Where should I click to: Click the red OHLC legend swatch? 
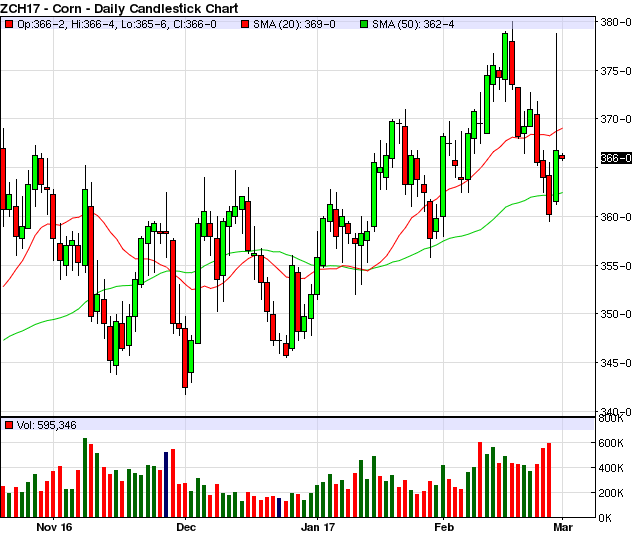(x=9, y=24)
